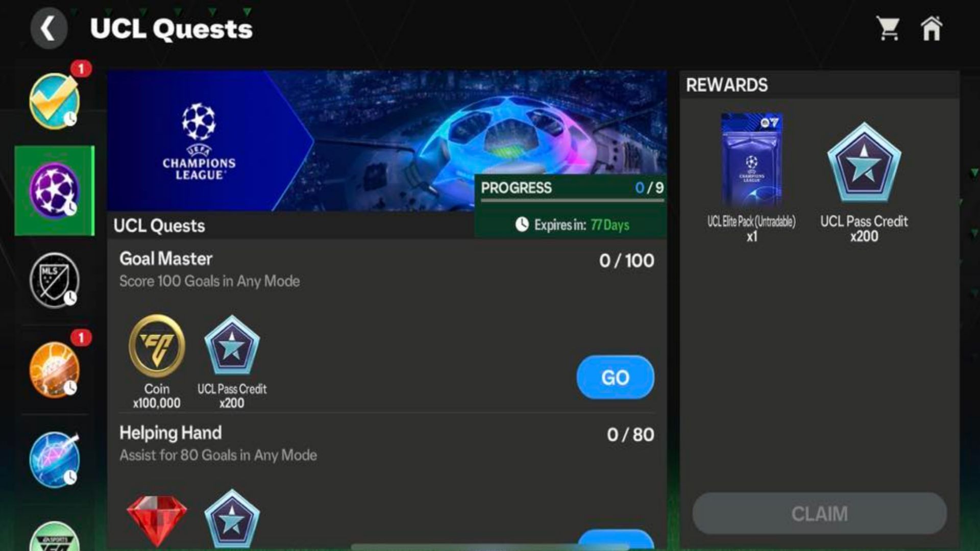Click CLAIM rewards button
The height and width of the screenshot is (551, 980).
[820, 514]
